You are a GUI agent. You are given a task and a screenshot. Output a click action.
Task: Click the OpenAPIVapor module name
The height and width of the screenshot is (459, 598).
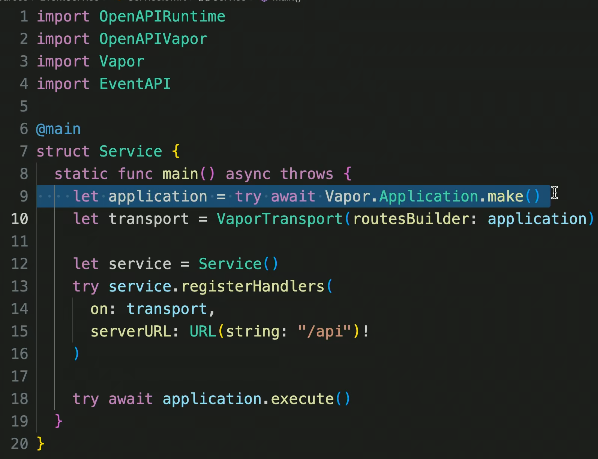(x=153, y=39)
